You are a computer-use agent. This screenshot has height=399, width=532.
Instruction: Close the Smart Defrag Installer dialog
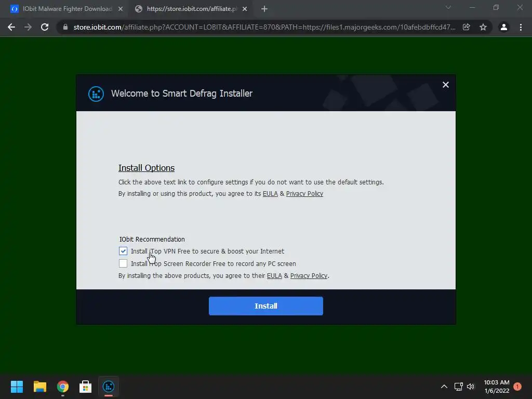tap(445, 85)
